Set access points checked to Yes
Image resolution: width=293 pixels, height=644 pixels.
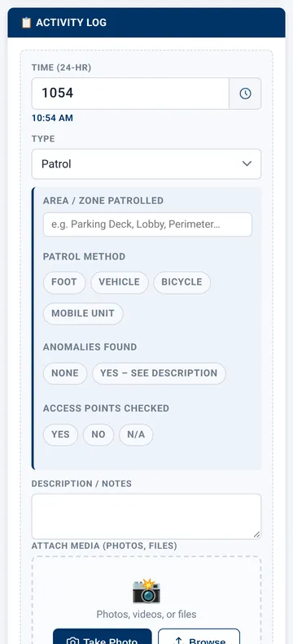point(60,434)
